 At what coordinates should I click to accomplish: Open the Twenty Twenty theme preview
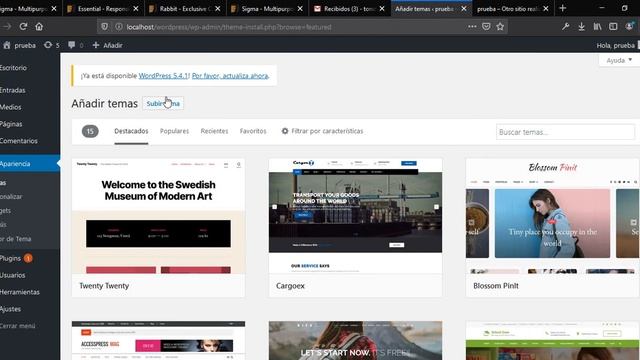(158, 216)
